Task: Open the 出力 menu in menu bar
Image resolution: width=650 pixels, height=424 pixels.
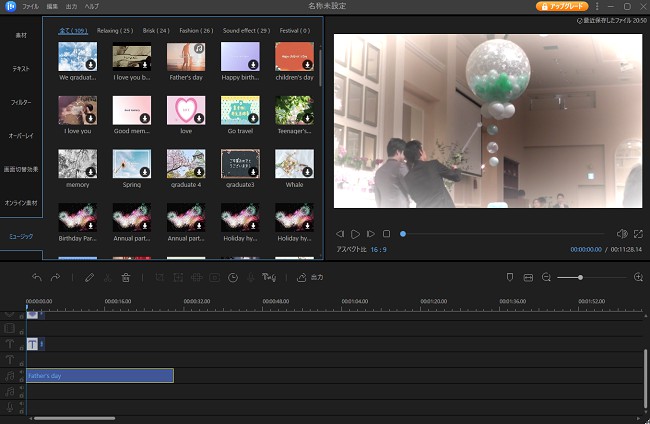Action: 71,6
